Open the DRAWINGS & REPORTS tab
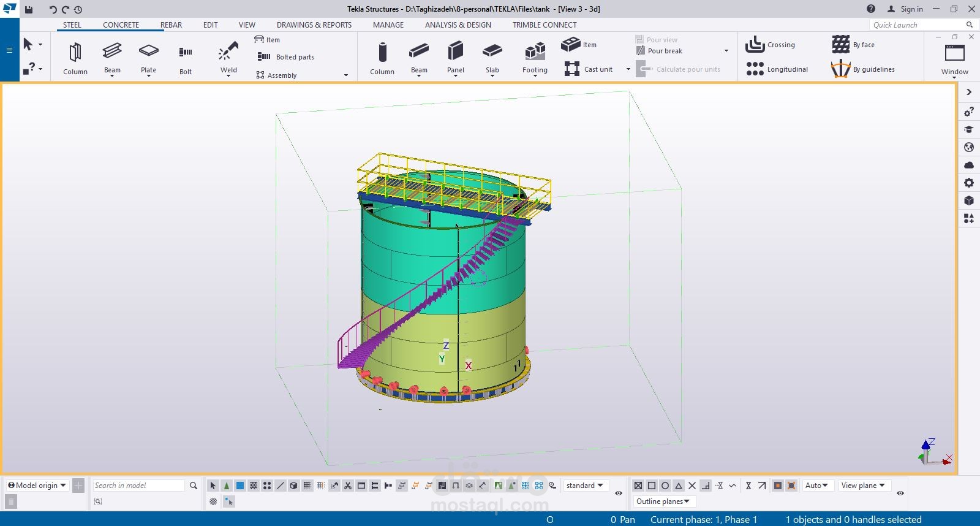980x526 pixels. [314, 25]
